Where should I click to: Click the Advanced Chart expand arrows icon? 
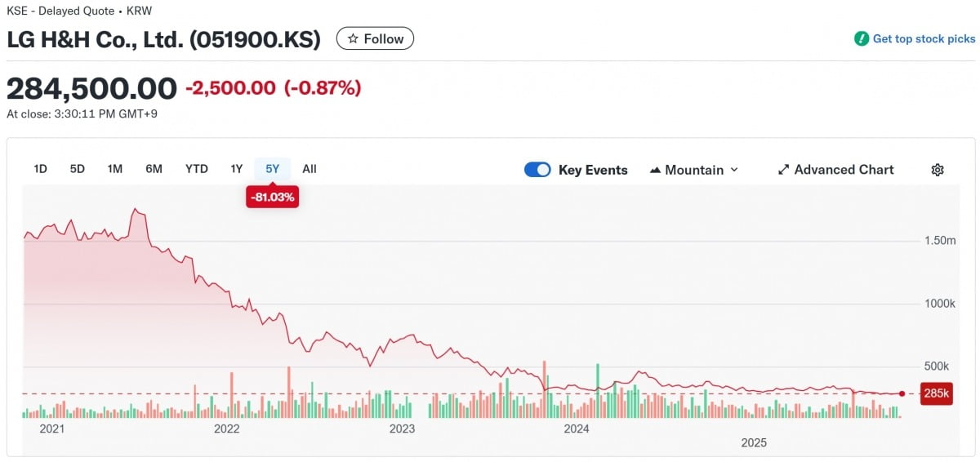coord(783,170)
